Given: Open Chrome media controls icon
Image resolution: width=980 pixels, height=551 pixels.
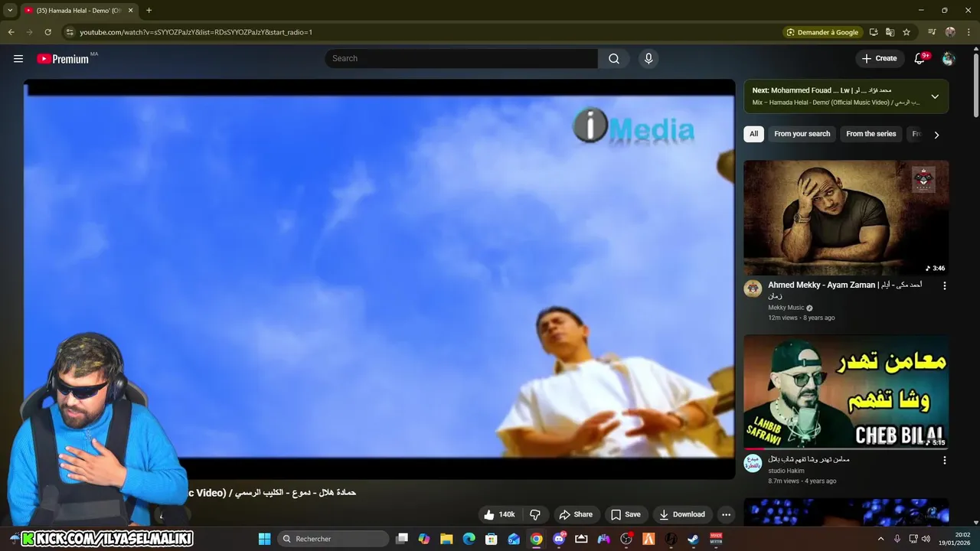Looking at the screenshot, I should [x=932, y=32].
